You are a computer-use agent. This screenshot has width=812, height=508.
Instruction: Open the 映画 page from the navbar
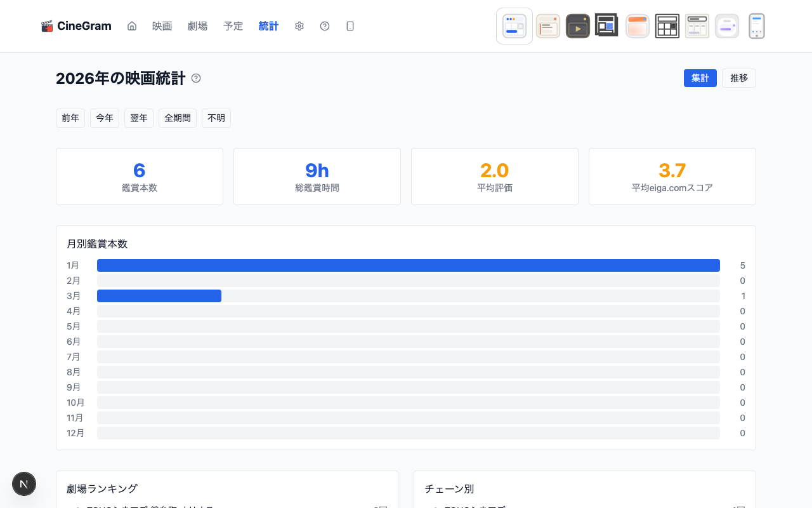click(162, 26)
